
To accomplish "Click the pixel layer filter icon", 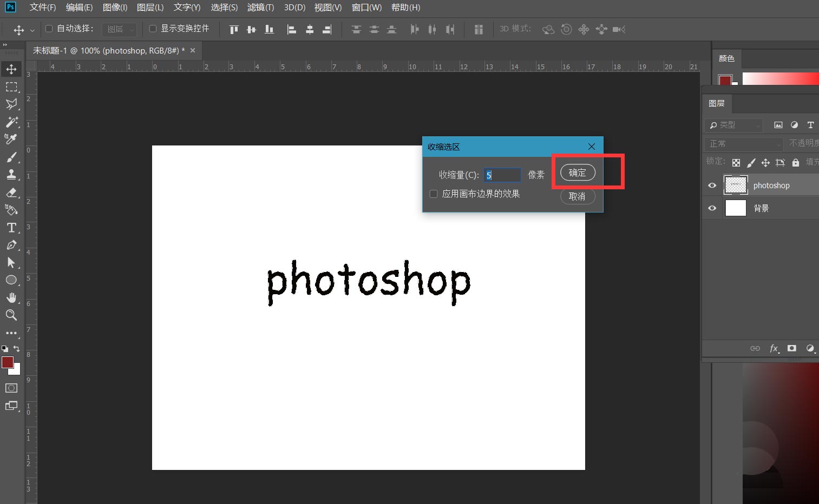I will coord(778,125).
